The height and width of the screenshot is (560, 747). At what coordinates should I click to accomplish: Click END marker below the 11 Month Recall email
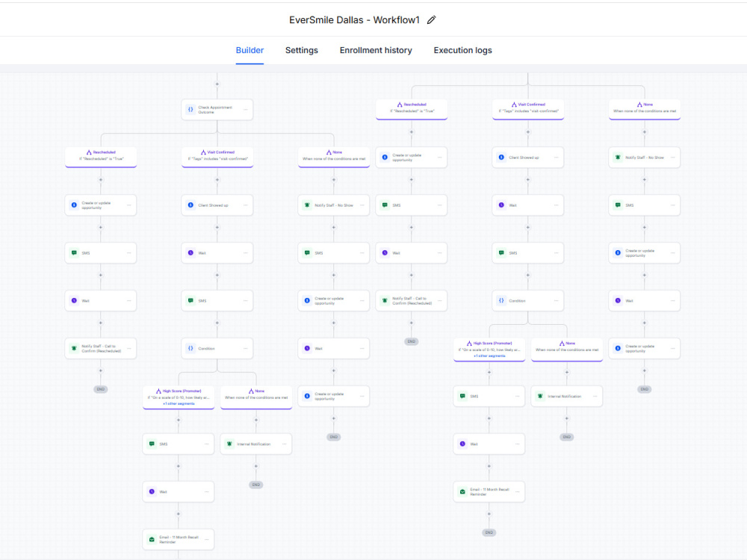(489, 532)
